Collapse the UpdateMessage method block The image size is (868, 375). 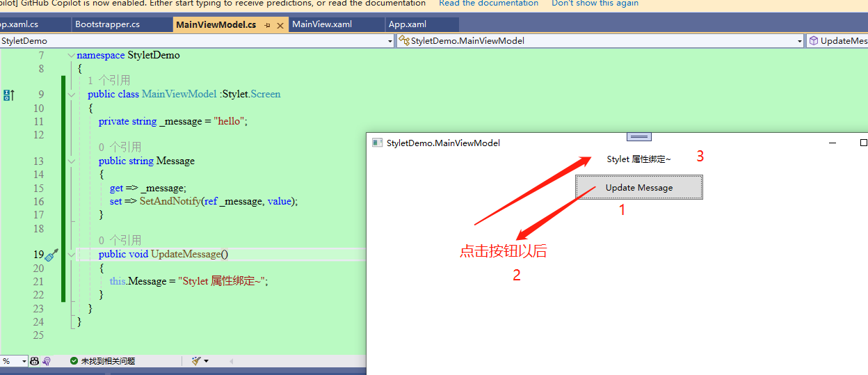pyautogui.click(x=71, y=255)
